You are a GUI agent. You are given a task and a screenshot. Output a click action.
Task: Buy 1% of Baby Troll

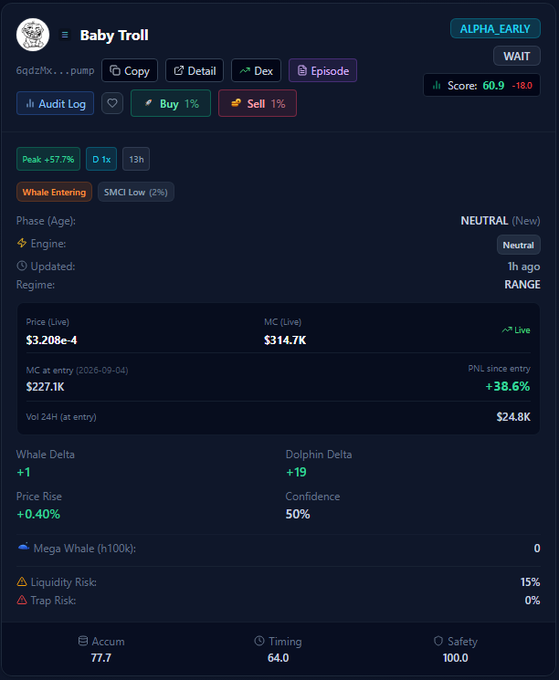coord(170,103)
